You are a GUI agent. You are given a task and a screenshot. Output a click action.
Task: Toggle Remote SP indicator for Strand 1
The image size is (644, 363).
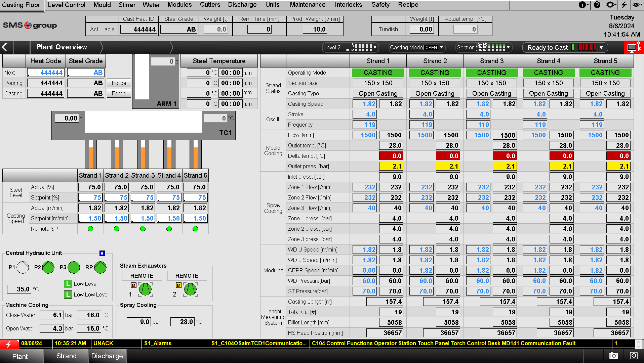pos(90,229)
